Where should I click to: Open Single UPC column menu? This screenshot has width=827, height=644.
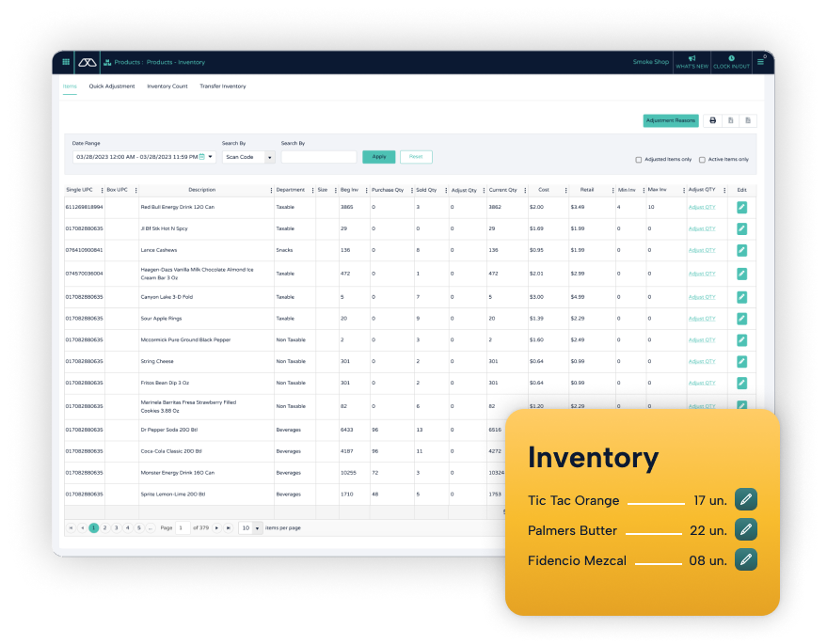click(102, 190)
